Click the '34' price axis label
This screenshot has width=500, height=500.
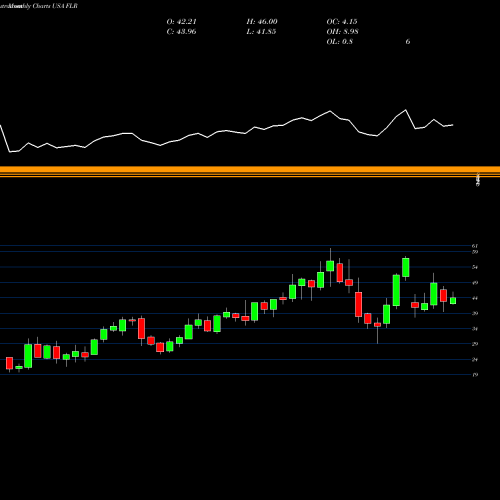(x=475, y=329)
